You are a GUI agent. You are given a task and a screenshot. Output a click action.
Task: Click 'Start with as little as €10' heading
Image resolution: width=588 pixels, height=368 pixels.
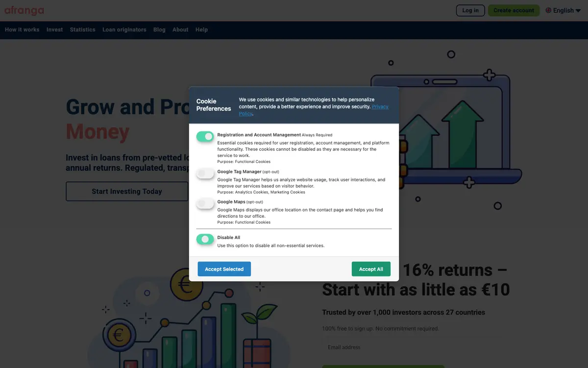click(416, 289)
